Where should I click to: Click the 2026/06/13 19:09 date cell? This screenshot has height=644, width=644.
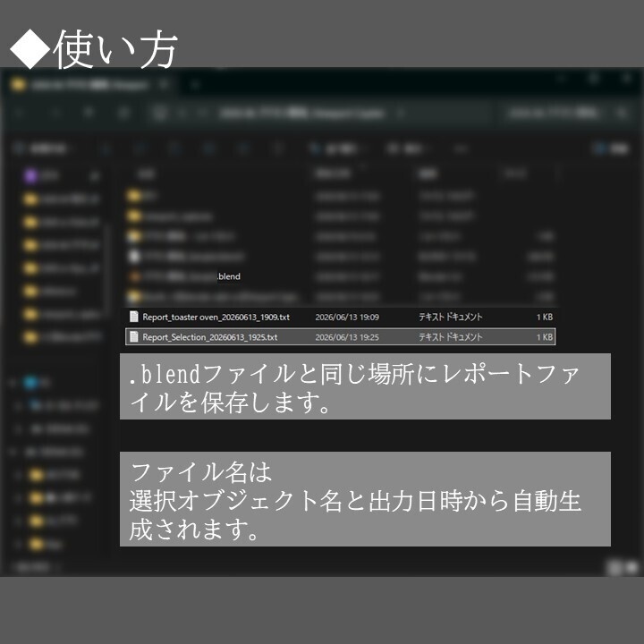tap(347, 317)
